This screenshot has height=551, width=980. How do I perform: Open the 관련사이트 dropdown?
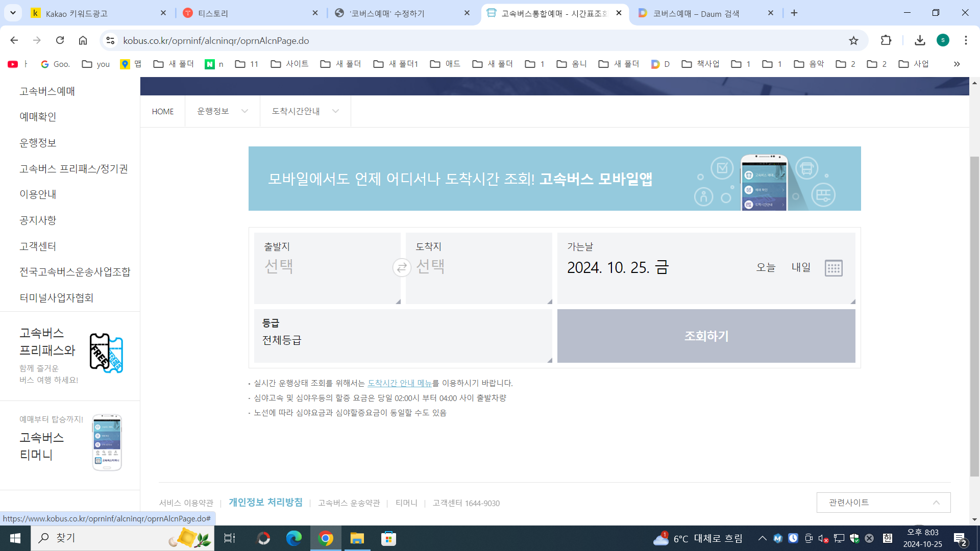[883, 503]
